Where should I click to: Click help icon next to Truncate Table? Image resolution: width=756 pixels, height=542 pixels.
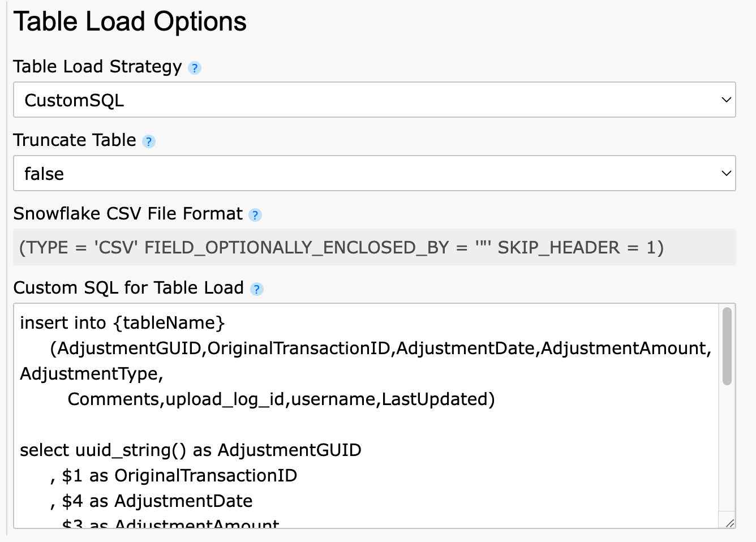(148, 141)
